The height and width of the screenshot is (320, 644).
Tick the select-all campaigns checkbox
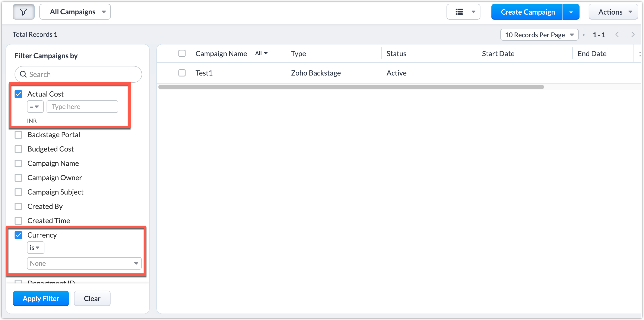[x=182, y=53]
